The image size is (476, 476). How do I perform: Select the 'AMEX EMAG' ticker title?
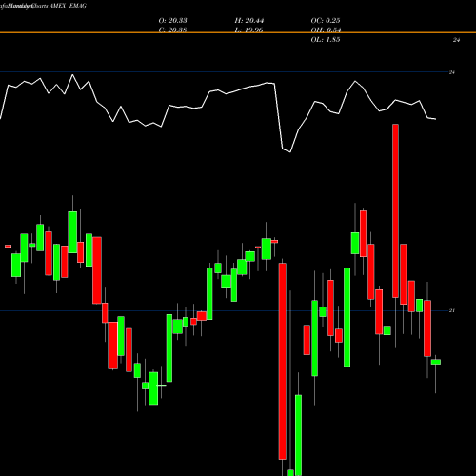click(x=68, y=6)
